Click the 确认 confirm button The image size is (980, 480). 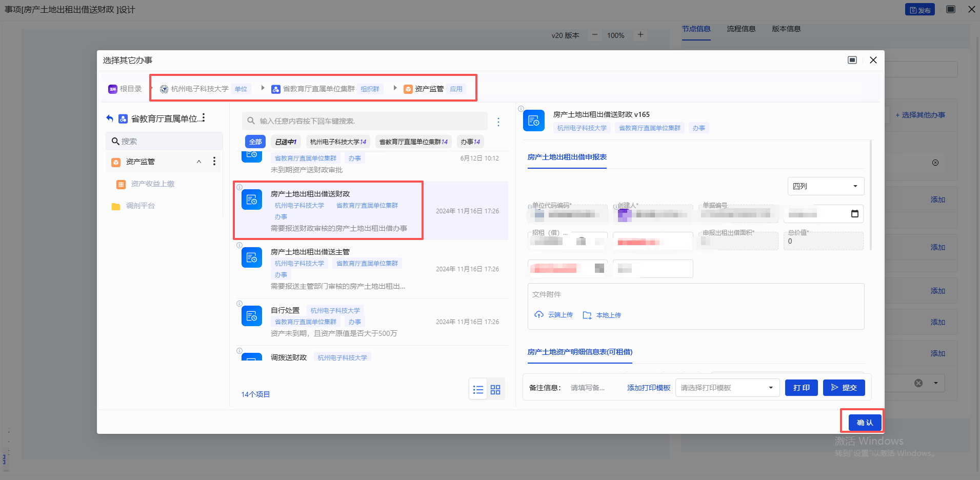point(865,423)
